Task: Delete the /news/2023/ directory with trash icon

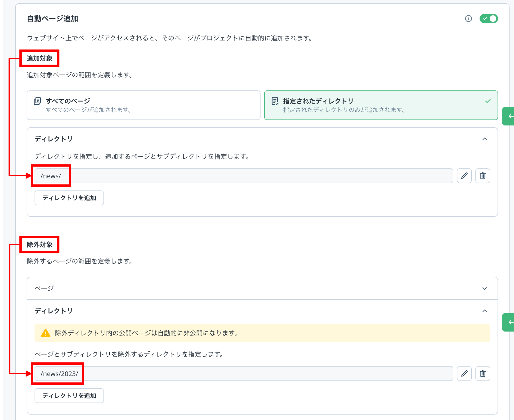Action: pyautogui.click(x=483, y=374)
